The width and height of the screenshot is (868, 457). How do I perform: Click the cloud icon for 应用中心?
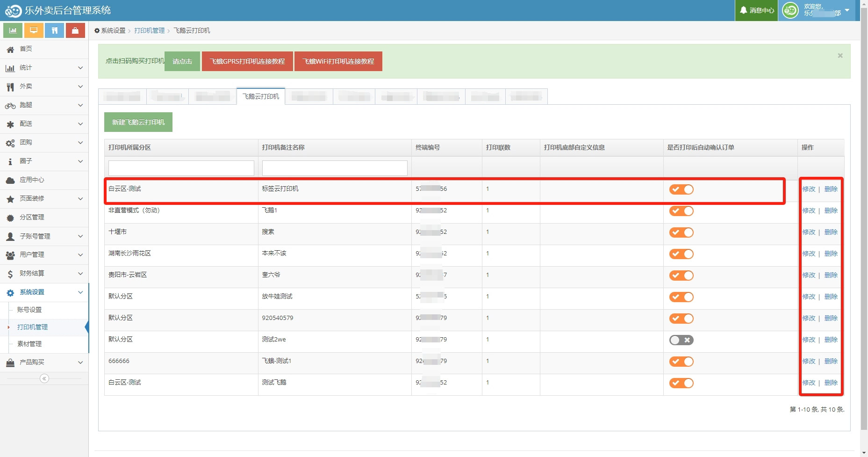pos(10,180)
